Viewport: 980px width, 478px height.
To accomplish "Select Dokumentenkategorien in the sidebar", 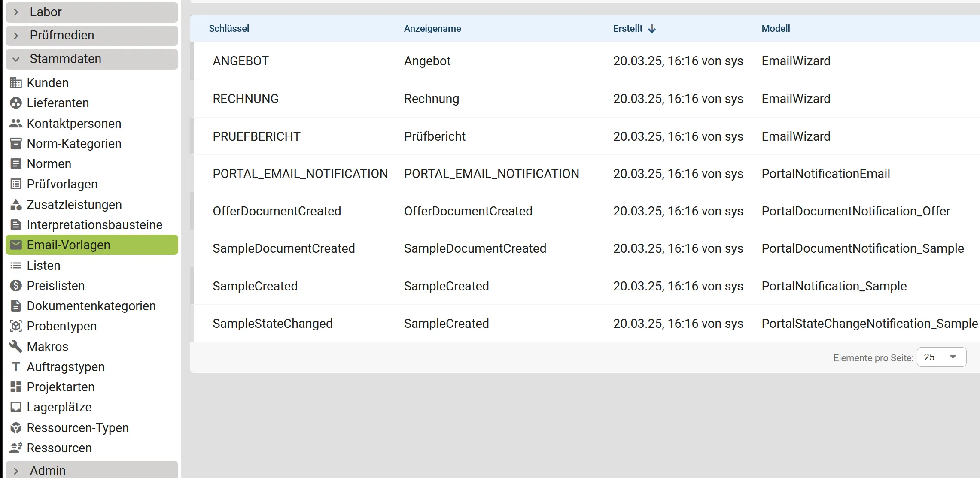I will point(91,306).
